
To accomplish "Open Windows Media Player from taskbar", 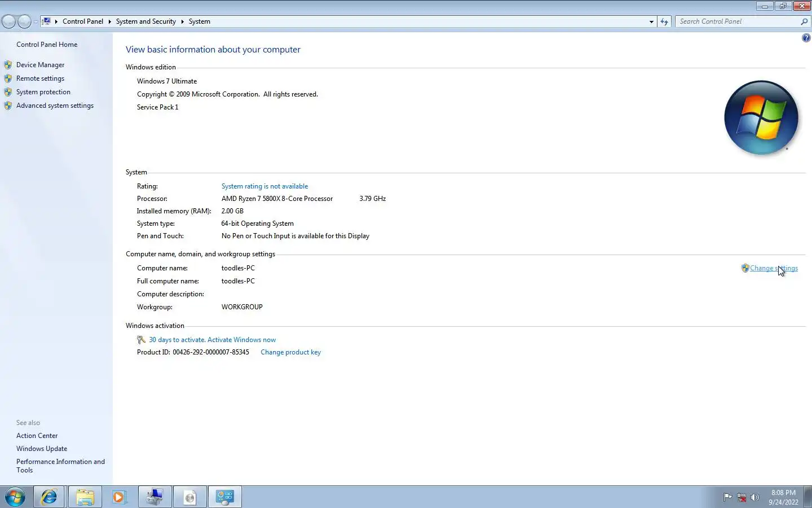I will point(120,497).
